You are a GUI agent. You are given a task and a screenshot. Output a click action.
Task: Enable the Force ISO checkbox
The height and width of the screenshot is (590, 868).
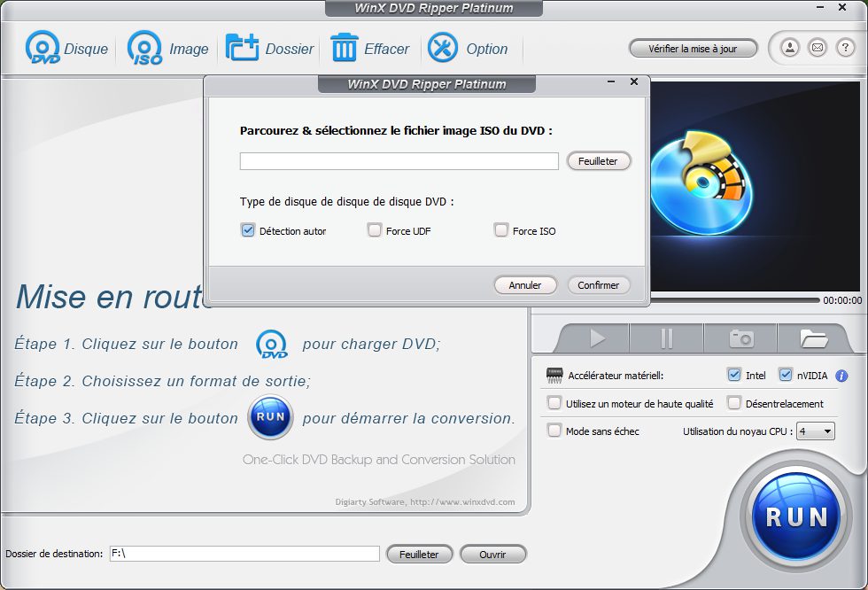coord(502,230)
